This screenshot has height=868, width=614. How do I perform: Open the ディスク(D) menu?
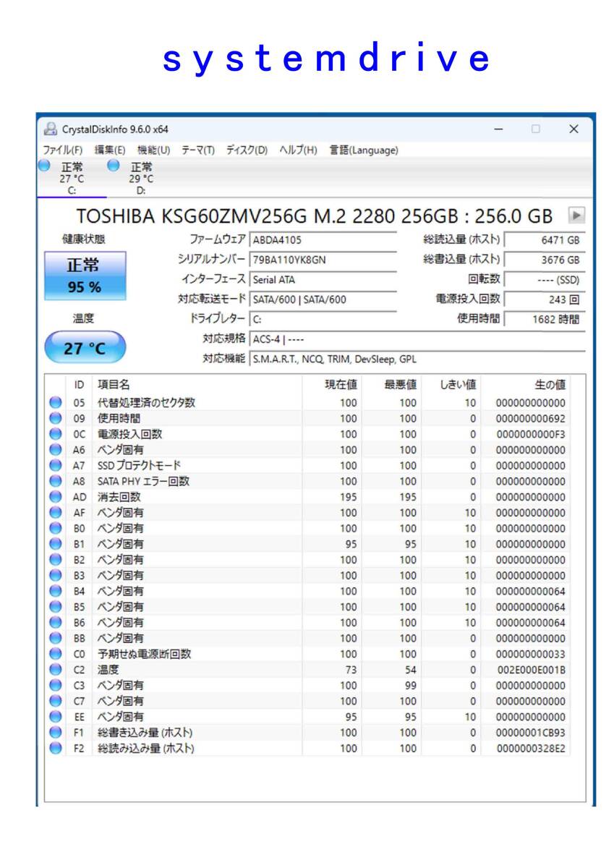click(x=247, y=150)
